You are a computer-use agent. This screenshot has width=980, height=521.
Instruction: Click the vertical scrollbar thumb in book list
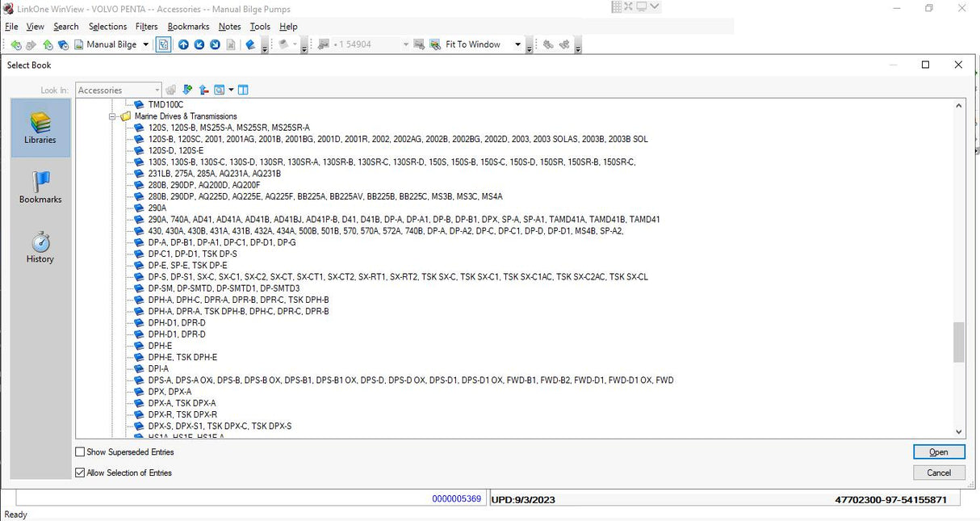959,342
